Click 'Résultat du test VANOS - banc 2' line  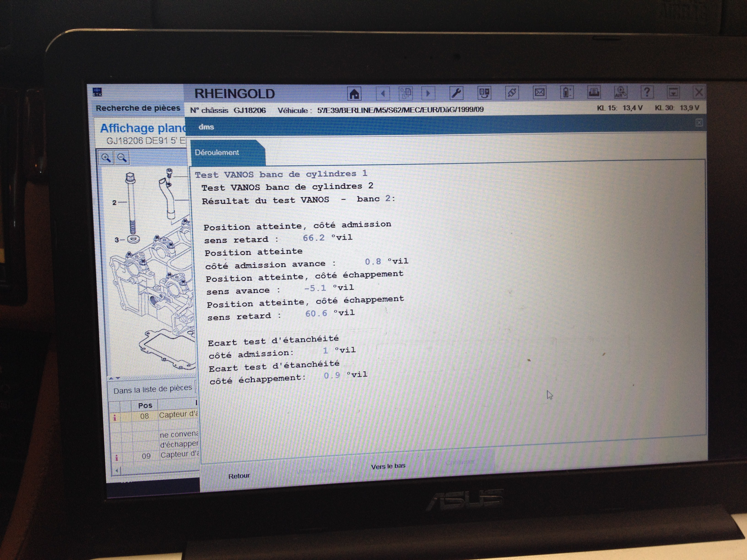(298, 200)
